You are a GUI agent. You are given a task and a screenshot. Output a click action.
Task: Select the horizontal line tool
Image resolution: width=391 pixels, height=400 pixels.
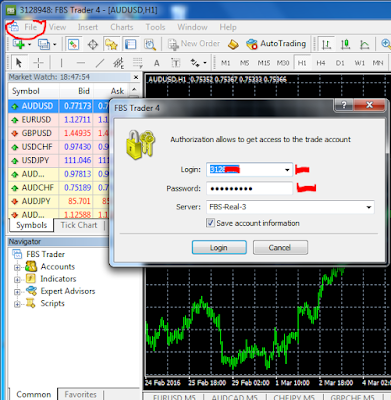80,62
